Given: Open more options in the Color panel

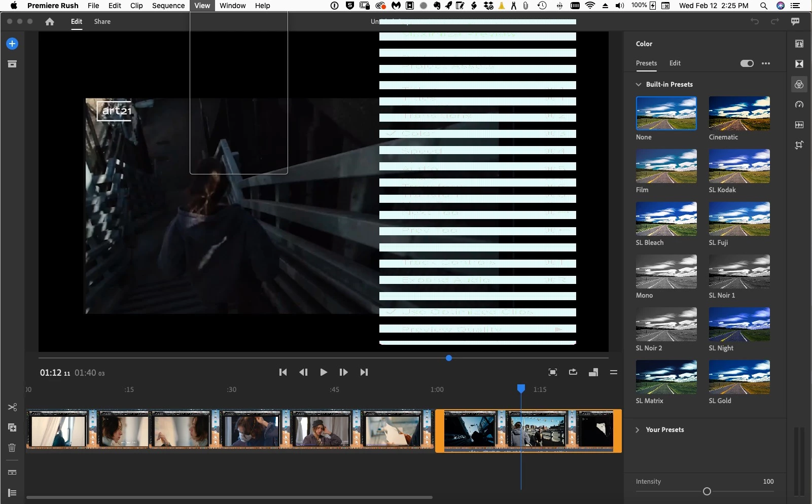Looking at the screenshot, I should [x=766, y=63].
